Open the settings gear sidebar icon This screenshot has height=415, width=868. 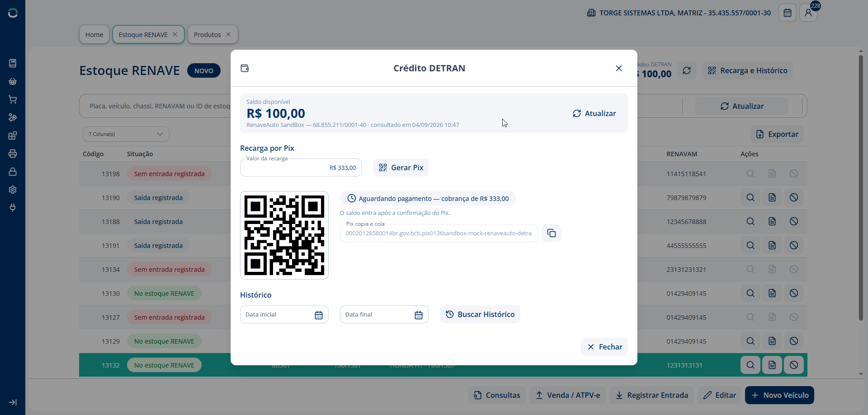coord(13,190)
